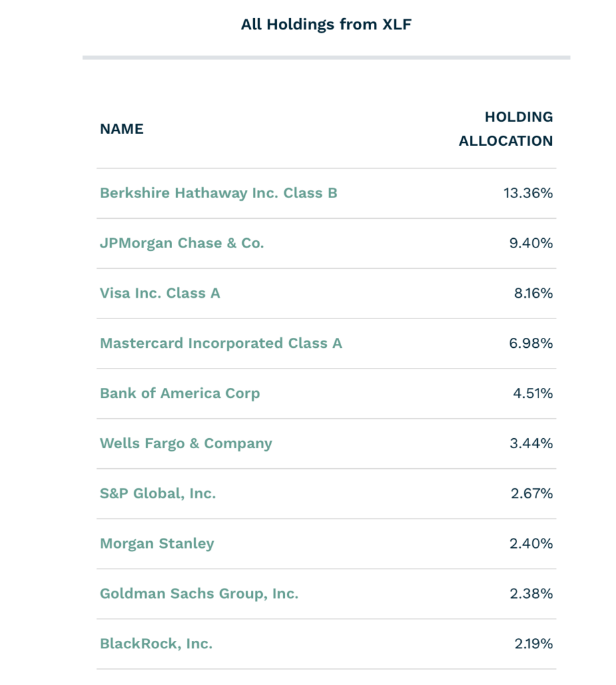Open BlackRock, Inc. holding link
The image size is (616, 685).
pos(156,644)
